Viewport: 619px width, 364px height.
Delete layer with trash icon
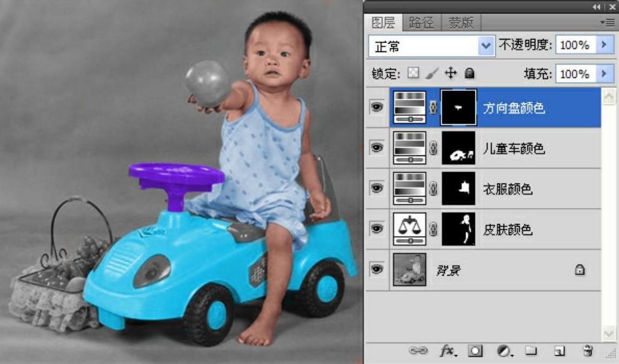(x=588, y=350)
